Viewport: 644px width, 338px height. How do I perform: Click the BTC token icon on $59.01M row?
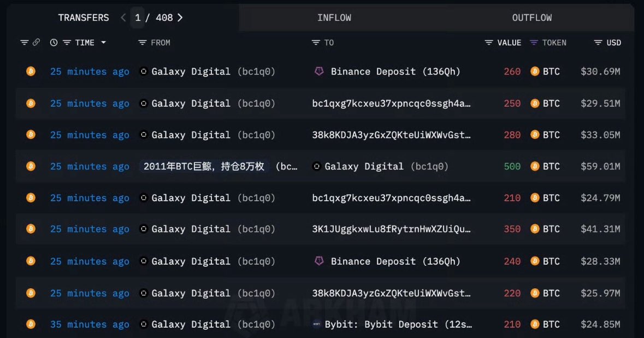(535, 166)
